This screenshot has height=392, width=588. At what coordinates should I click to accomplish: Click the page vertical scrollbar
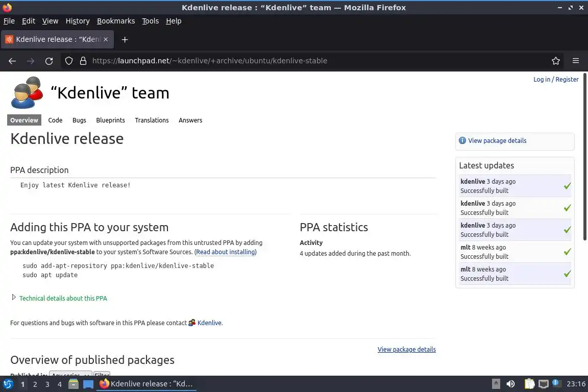coord(584,158)
